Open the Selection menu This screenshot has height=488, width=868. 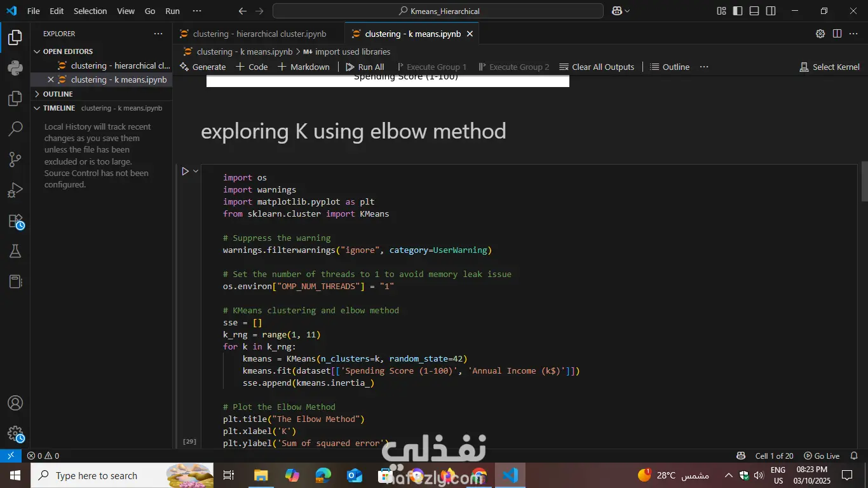(x=90, y=11)
